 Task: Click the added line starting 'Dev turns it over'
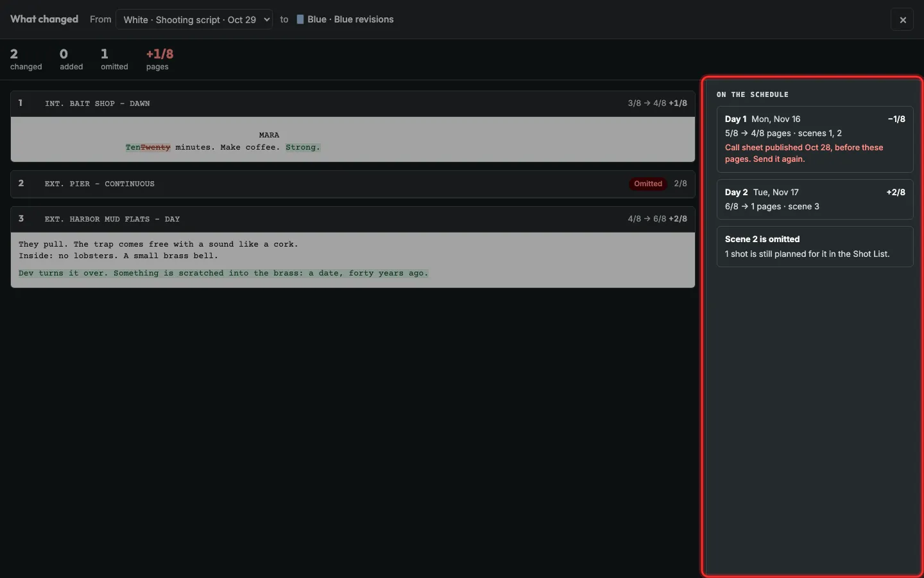tap(223, 274)
